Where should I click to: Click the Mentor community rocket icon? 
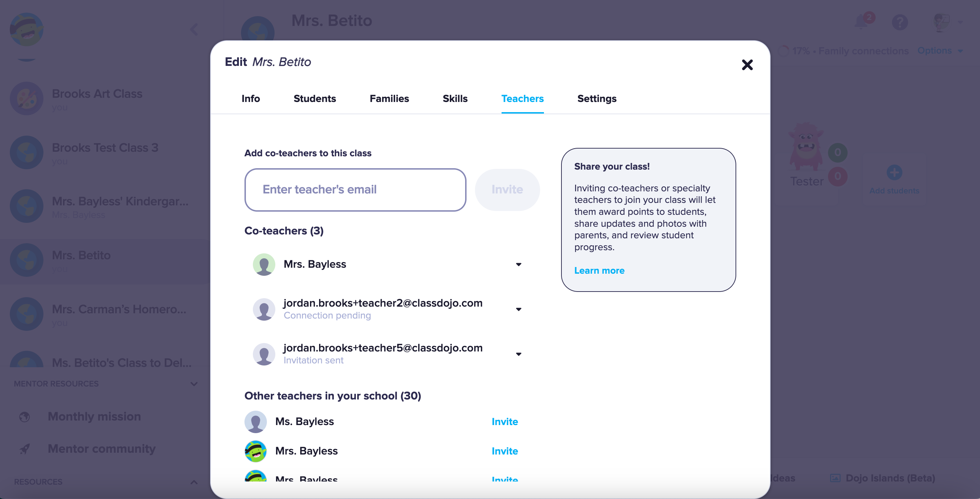pyautogui.click(x=25, y=449)
